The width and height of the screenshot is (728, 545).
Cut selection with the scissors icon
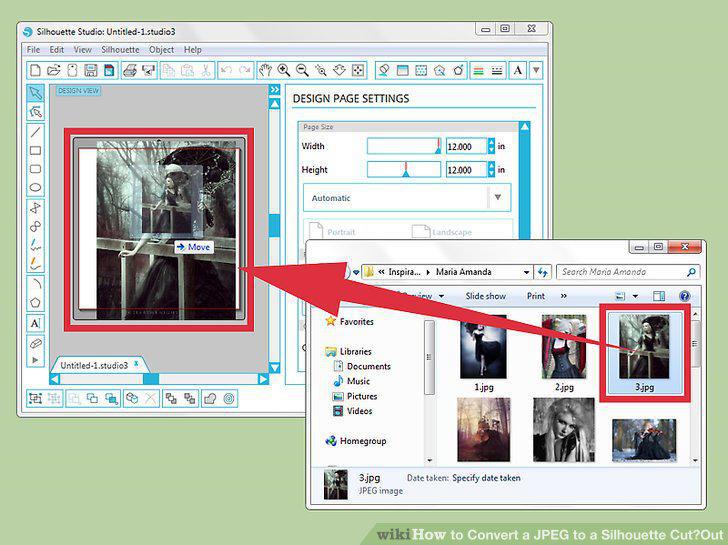(x=206, y=70)
